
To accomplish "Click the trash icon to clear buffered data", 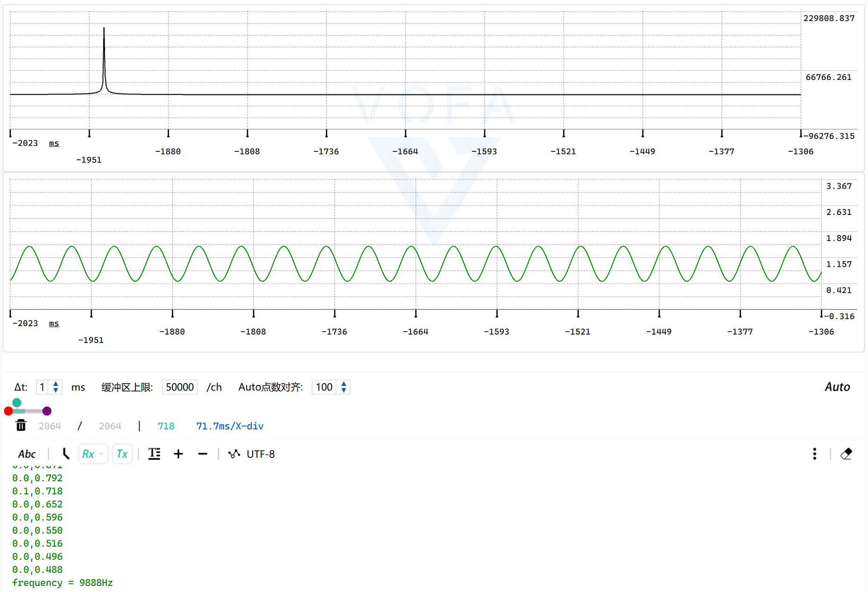I will 21,426.
